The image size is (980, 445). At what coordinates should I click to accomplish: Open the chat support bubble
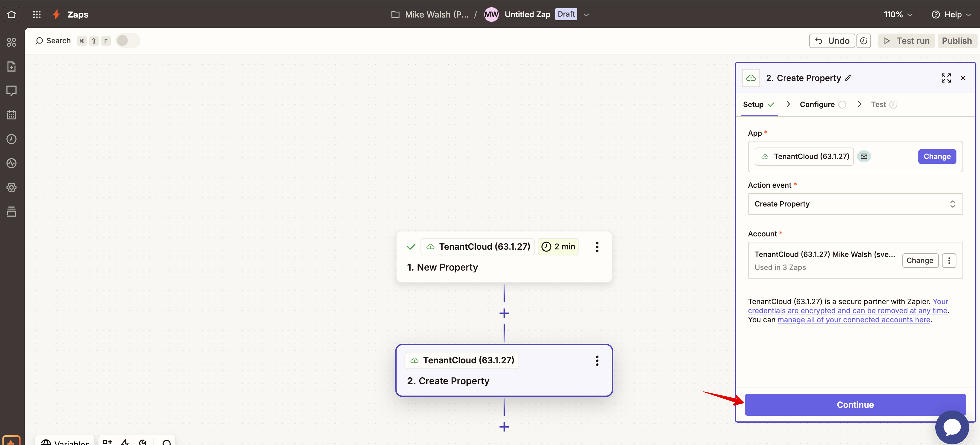point(952,427)
